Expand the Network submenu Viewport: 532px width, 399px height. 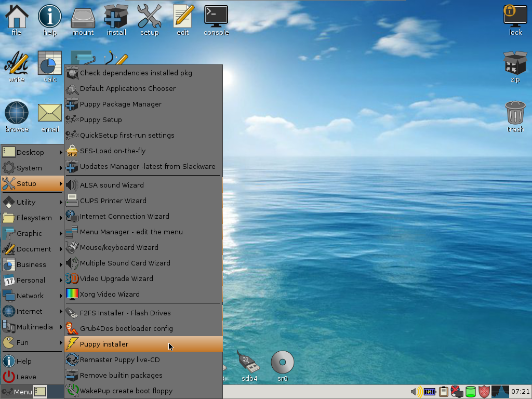32,296
